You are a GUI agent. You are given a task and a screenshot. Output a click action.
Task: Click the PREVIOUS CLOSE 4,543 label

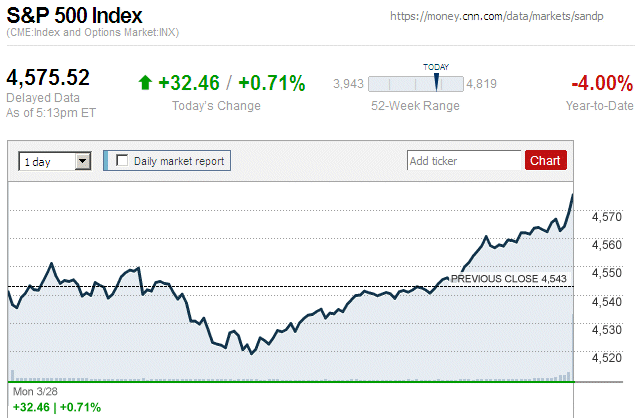click(x=510, y=278)
